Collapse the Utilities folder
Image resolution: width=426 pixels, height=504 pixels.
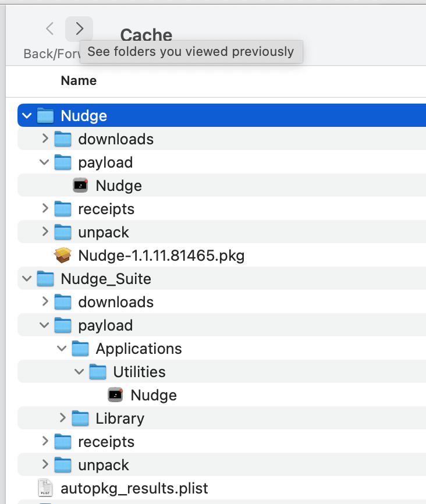[80, 371]
